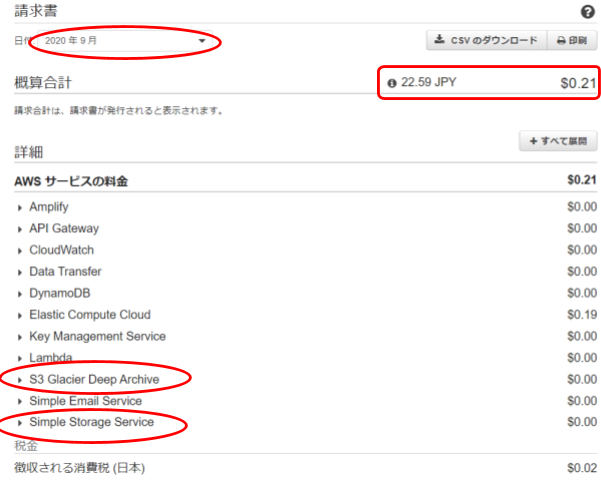Click the 印刷 print button
The image size is (601, 483).
(x=572, y=40)
